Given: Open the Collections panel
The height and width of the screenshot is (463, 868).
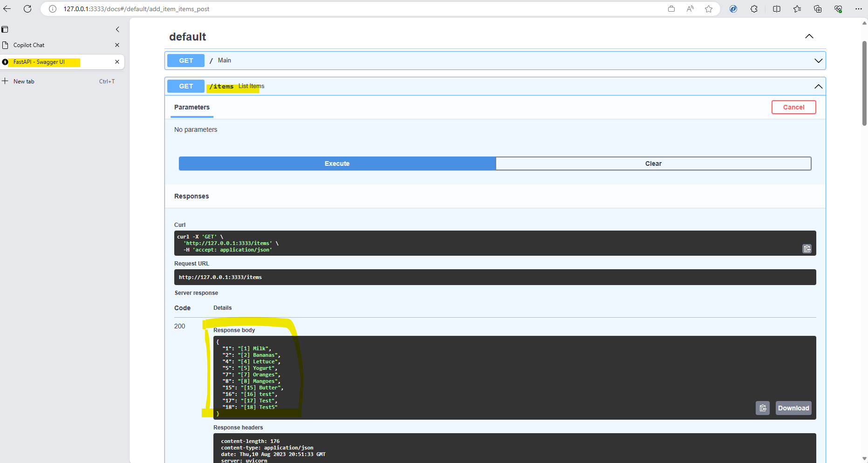Looking at the screenshot, I should click(x=818, y=9).
